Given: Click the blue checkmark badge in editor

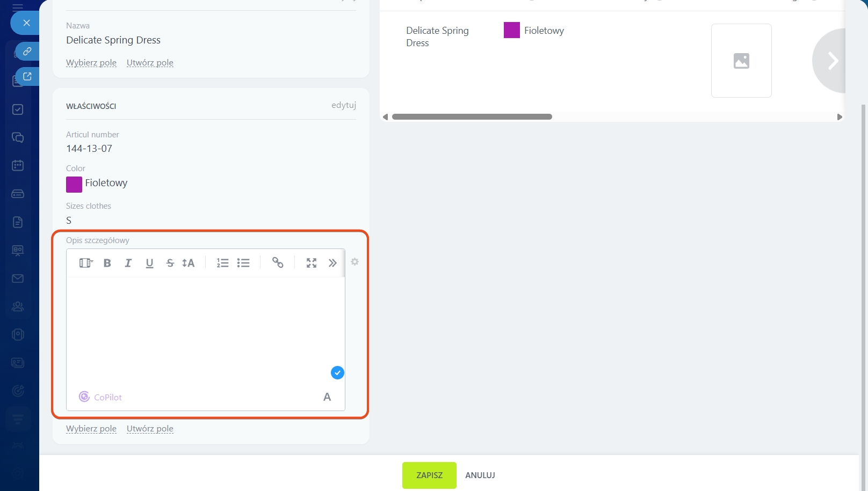Looking at the screenshot, I should pos(337,372).
